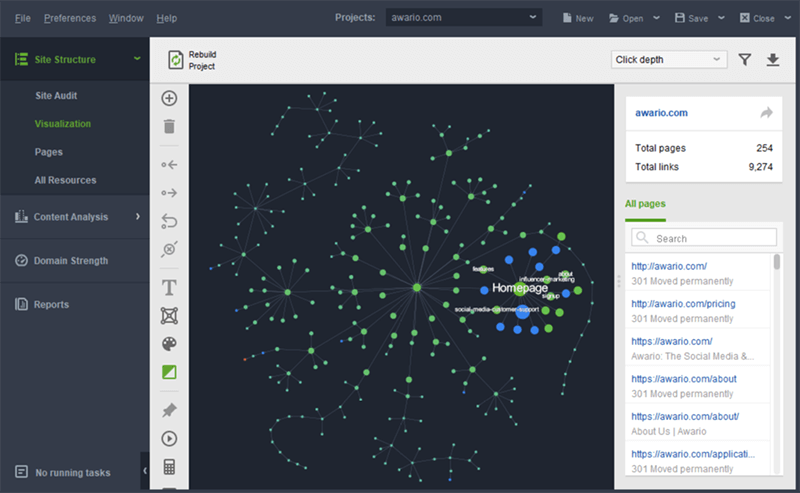Screen dimensions: 800x493
Task: Select the add node plus tool
Action: click(x=169, y=98)
